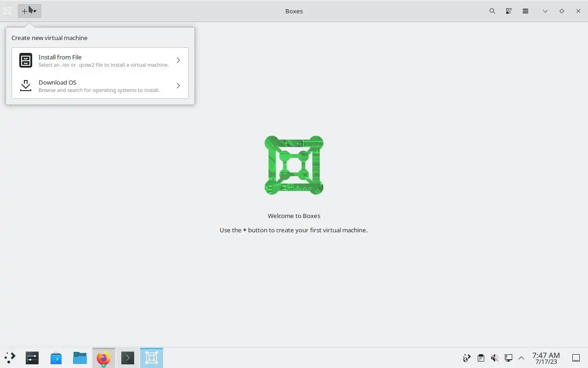Choose Download OS option

(x=100, y=86)
